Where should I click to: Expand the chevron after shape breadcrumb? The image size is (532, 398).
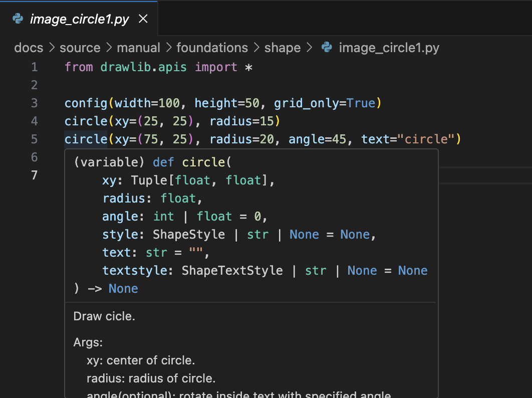click(x=309, y=48)
